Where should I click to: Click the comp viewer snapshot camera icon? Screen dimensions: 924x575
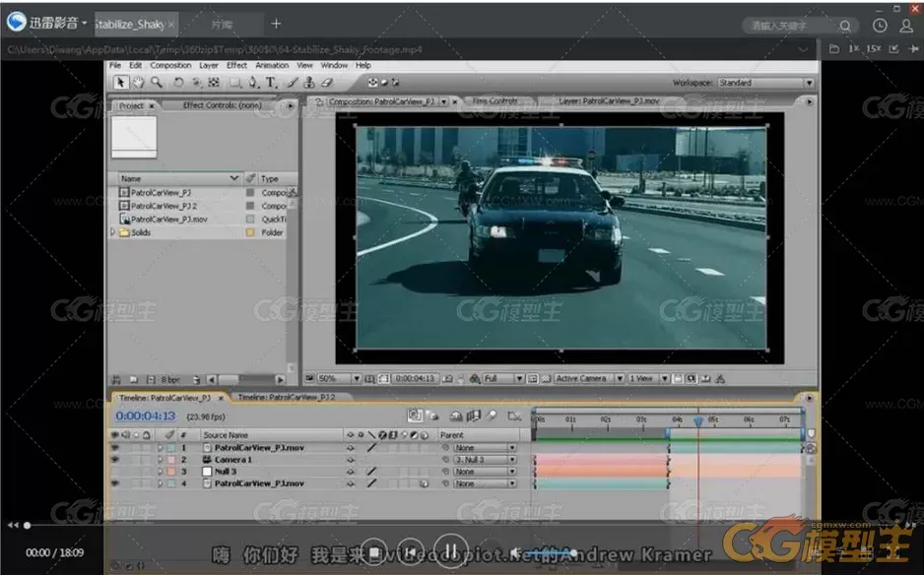pos(447,379)
